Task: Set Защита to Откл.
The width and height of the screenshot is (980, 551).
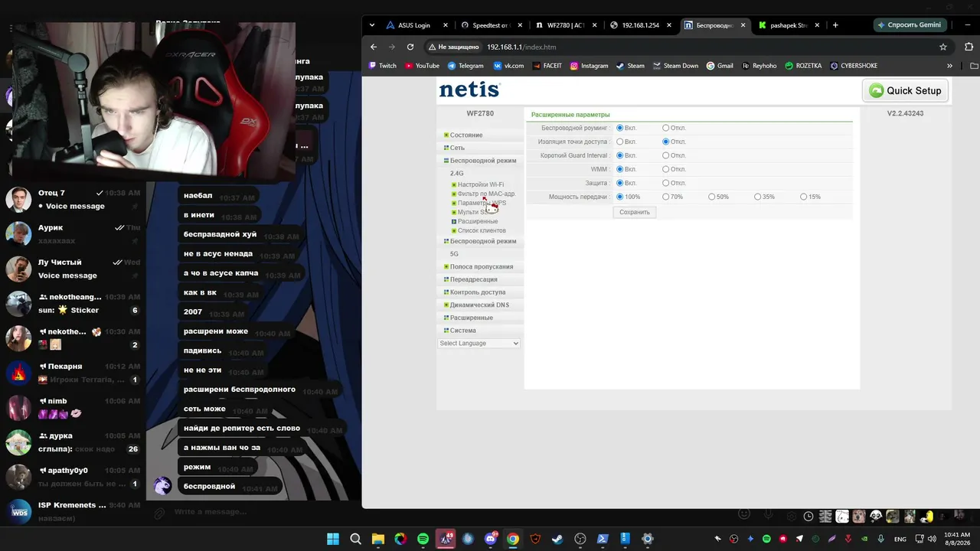Action: pos(666,183)
